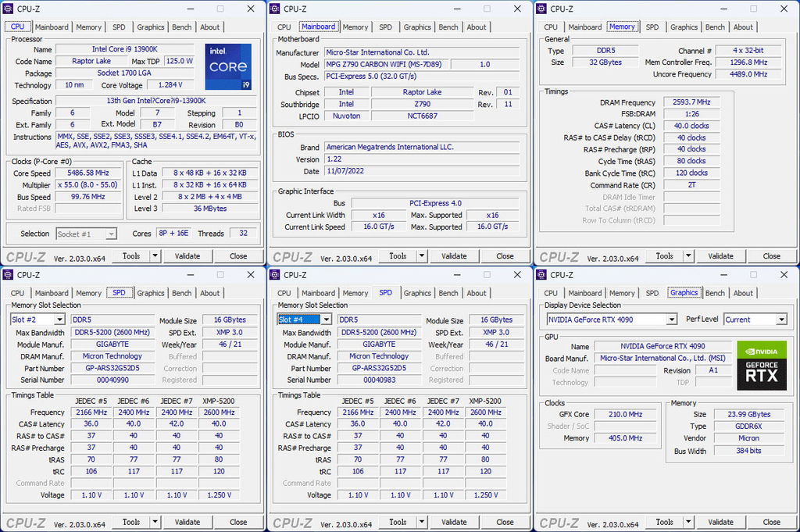Image resolution: width=800 pixels, height=532 pixels.
Task: Click the Tools button in the motherboard window
Action: click(398, 256)
